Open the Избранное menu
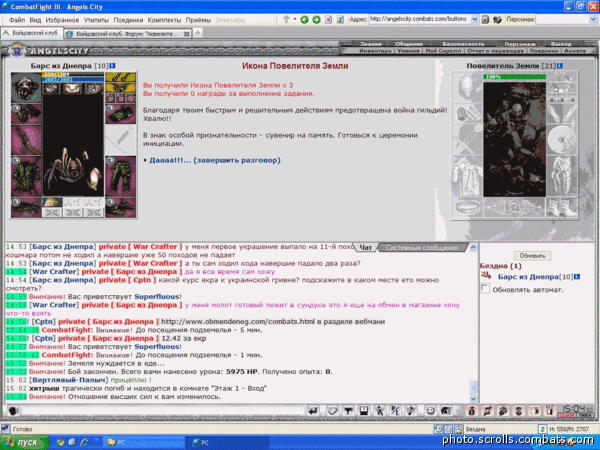 coord(62,20)
